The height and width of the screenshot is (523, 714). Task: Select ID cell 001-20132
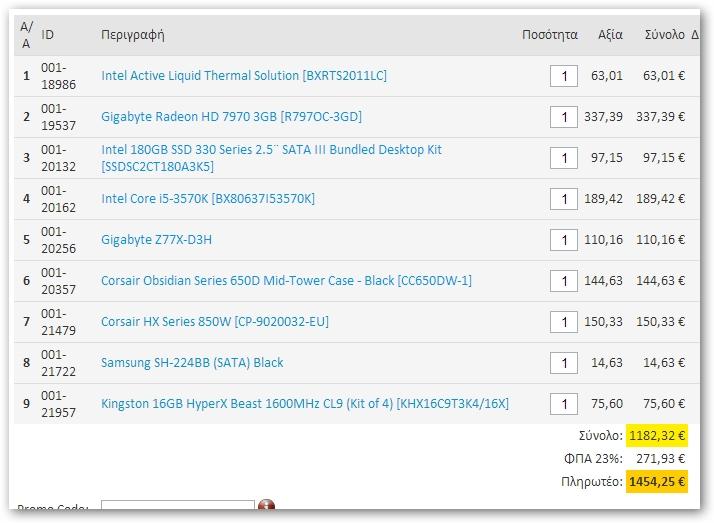(58, 158)
